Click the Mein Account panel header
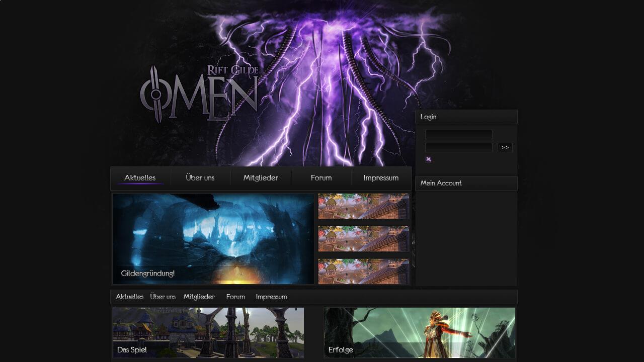Viewport: 644px width, 362px height. coord(466,183)
